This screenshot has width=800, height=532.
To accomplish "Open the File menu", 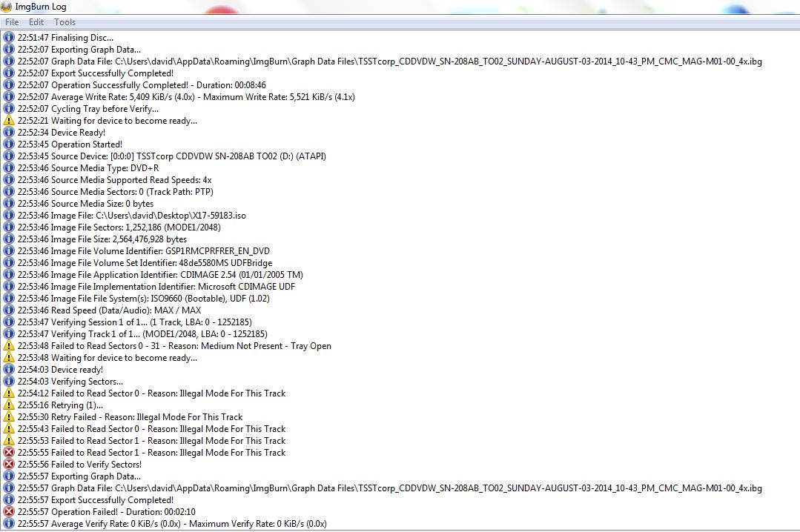I will (12, 22).
